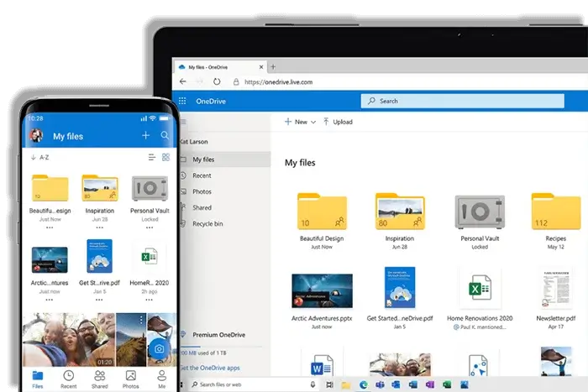Open Inspiration folder on web
588x392 pixels.
(400, 211)
